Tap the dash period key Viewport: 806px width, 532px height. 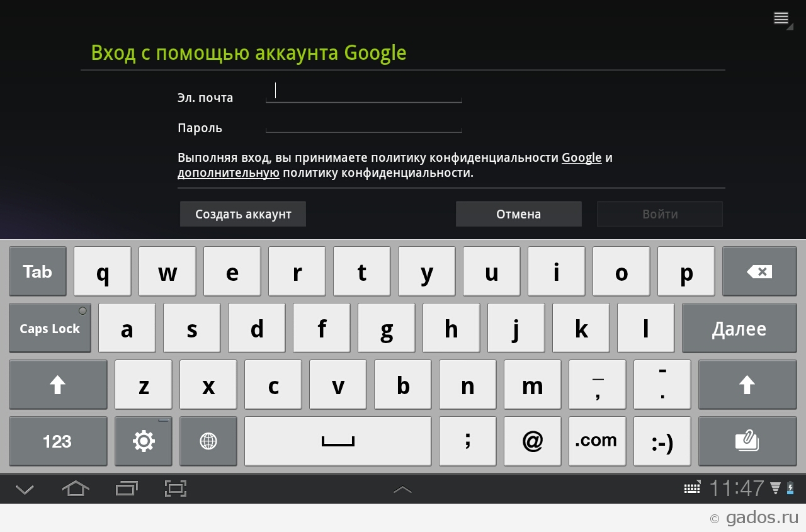tap(662, 385)
